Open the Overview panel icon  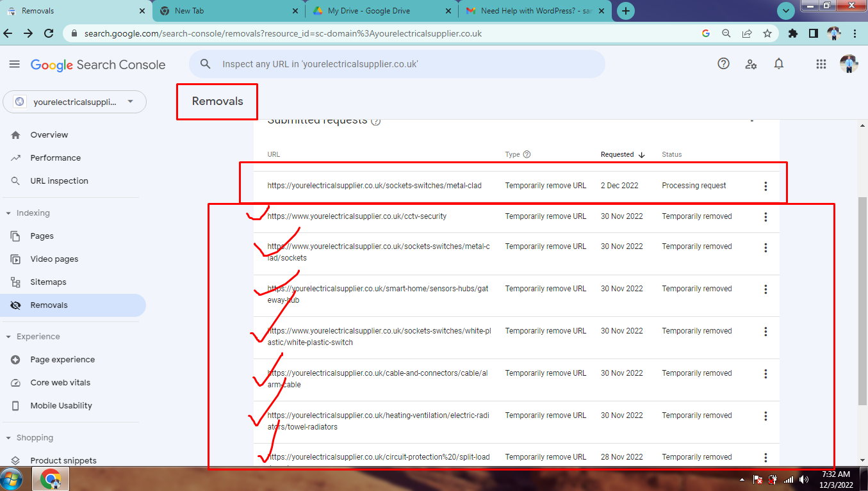(x=15, y=134)
